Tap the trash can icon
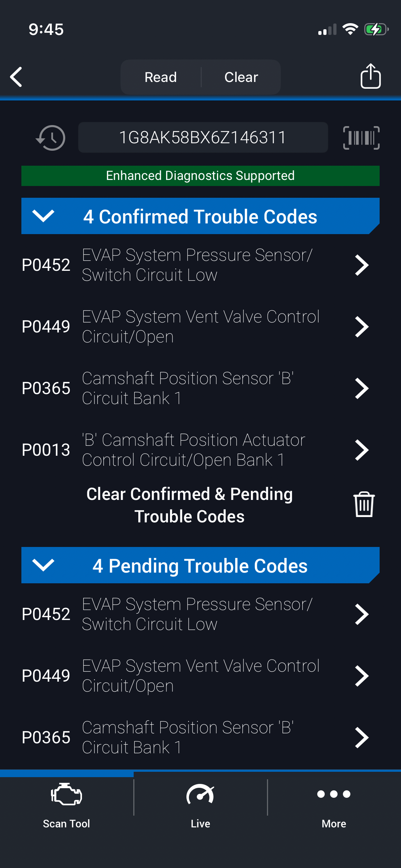 pyautogui.click(x=364, y=505)
